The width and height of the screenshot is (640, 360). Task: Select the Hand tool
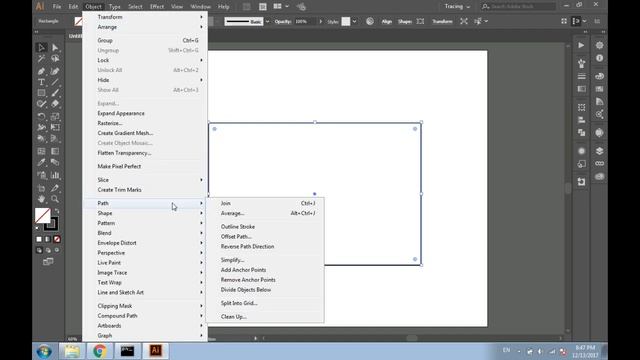pos(41,199)
